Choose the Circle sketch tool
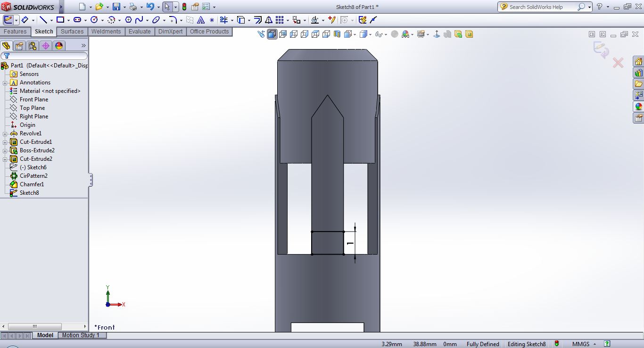Image resolution: width=644 pixels, height=348 pixels. pos(94,20)
